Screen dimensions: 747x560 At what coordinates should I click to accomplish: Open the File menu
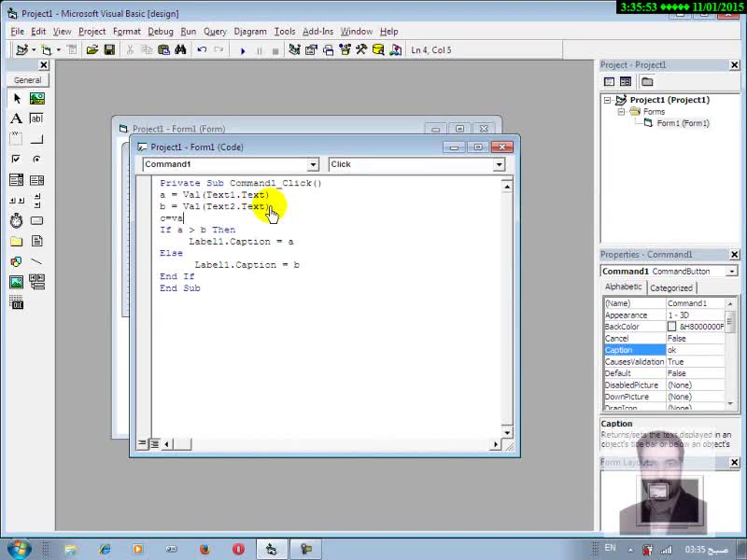tap(17, 32)
